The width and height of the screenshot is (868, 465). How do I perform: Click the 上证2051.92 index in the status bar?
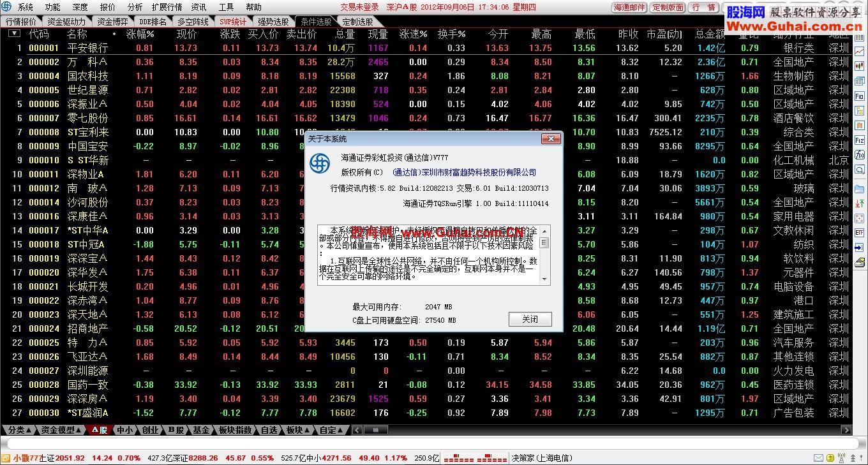point(62,458)
